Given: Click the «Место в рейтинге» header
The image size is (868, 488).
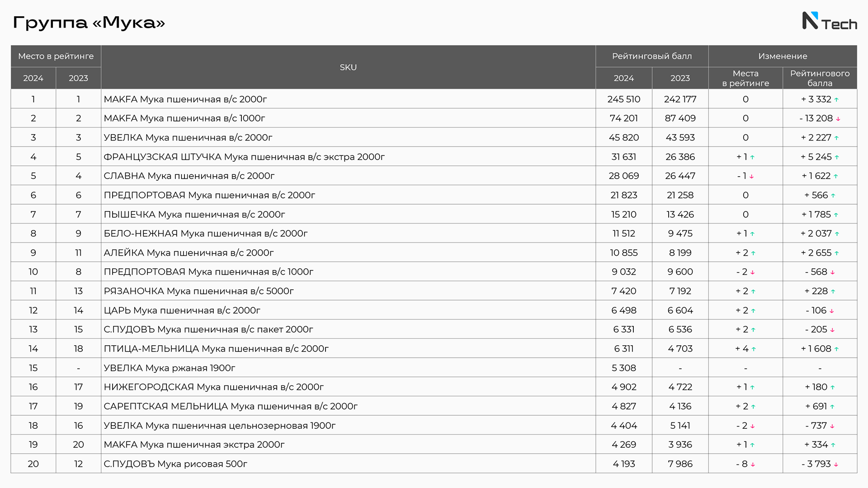Looking at the screenshot, I should pos(56,56).
